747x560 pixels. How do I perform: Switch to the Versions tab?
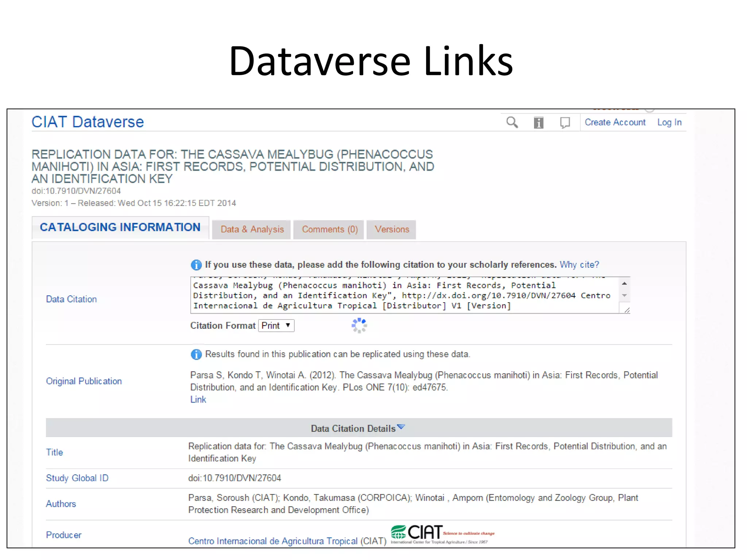[392, 229]
